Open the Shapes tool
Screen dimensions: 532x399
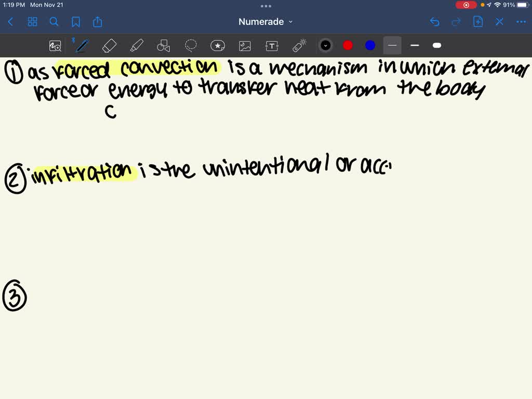click(x=164, y=45)
